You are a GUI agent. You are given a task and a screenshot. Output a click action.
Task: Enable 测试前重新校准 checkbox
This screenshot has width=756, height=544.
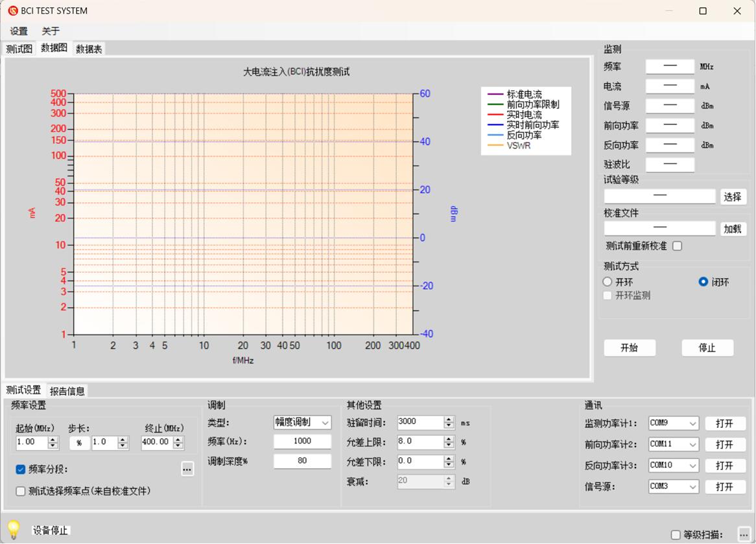(x=678, y=246)
